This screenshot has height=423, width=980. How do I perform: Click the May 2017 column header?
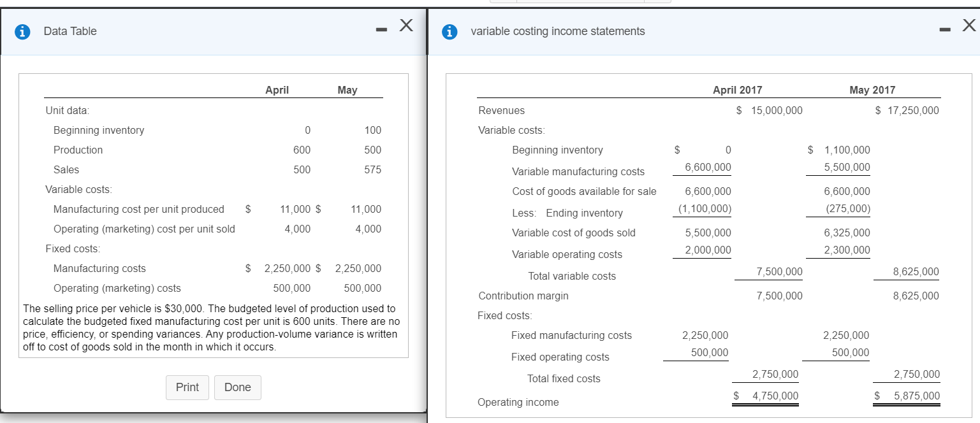pos(872,90)
